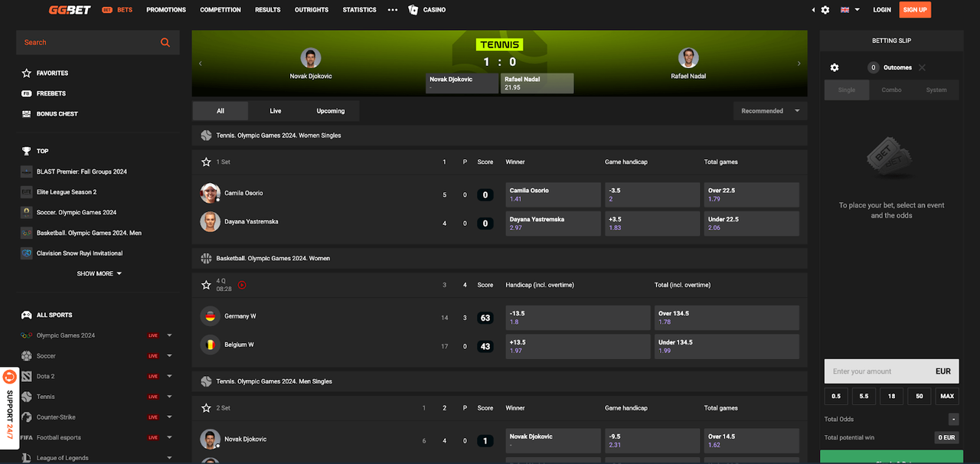Choose the 50 quick stake amount
The image size is (980, 464).
pyautogui.click(x=919, y=396)
